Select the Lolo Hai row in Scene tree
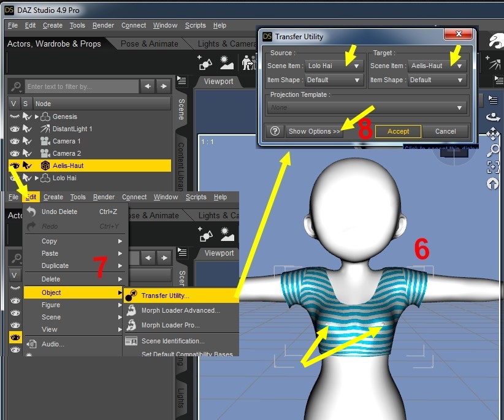Image resolution: width=504 pixels, height=420 pixels. pos(90,178)
